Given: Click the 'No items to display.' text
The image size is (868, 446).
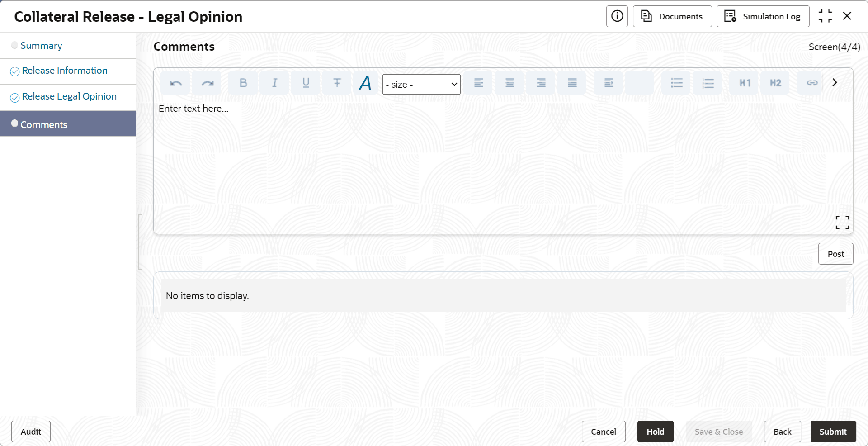Looking at the screenshot, I should point(208,296).
